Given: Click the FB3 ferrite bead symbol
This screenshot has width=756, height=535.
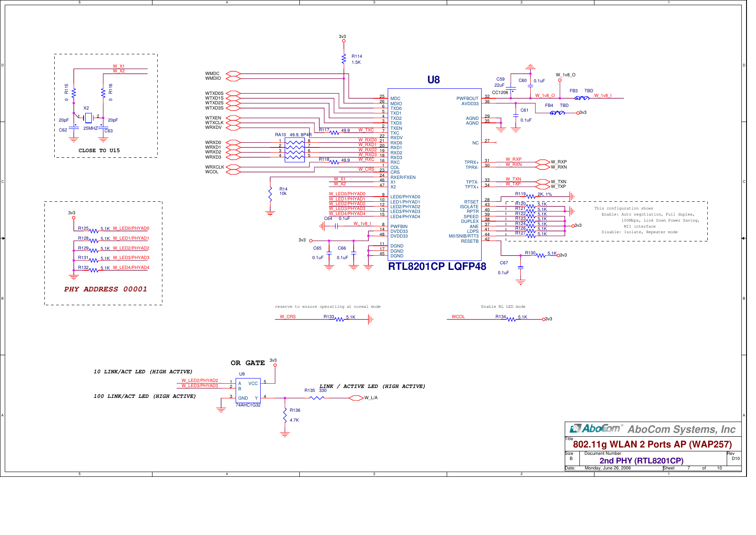Looking at the screenshot, I should 582,98.
